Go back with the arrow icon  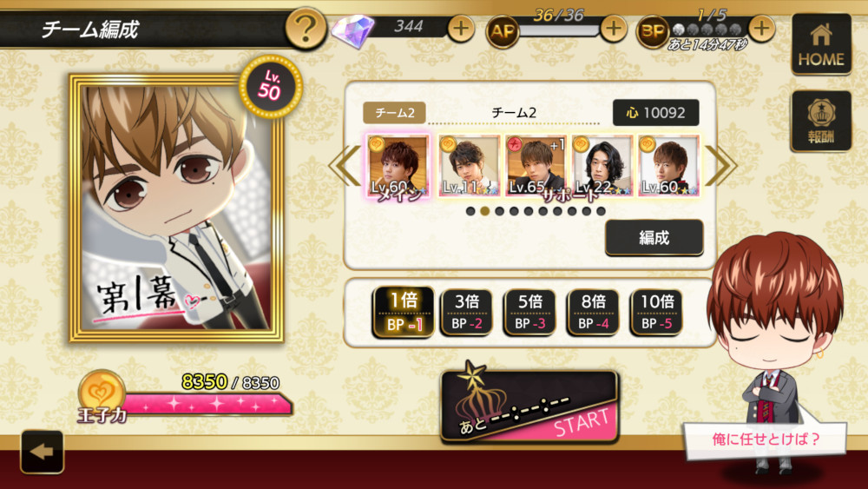tap(42, 452)
